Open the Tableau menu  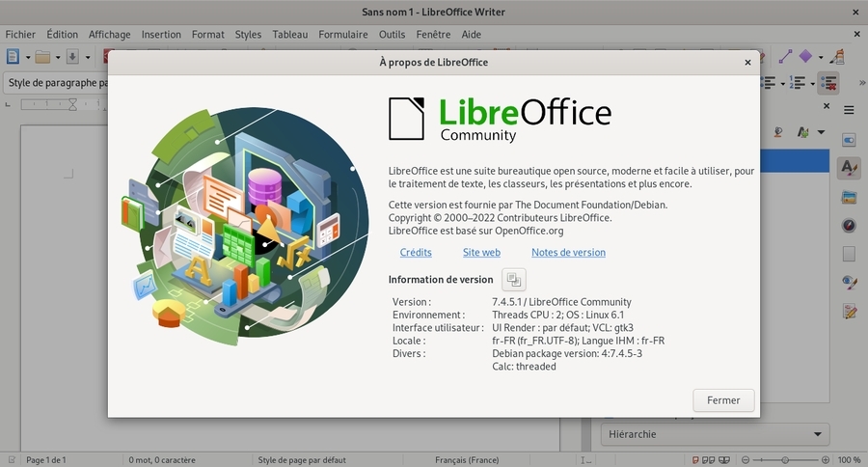(290, 35)
